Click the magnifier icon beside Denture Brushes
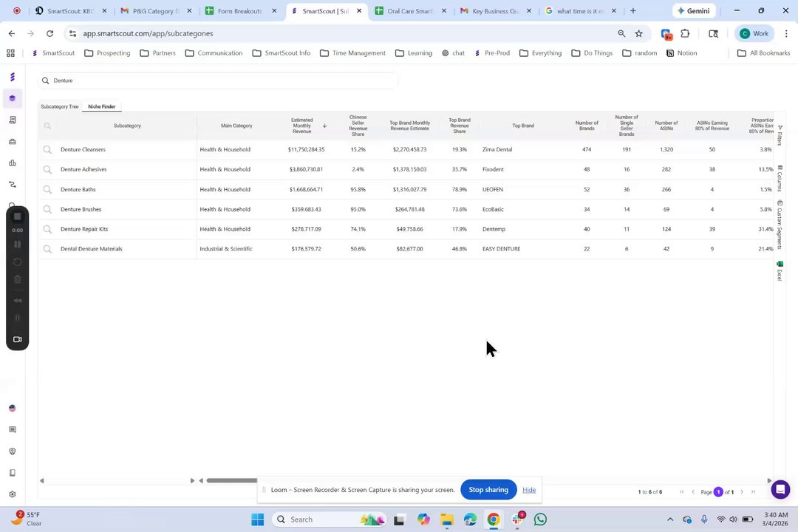This screenshot has height=532, width=798. pyautogui.click(x=47, y=209)
